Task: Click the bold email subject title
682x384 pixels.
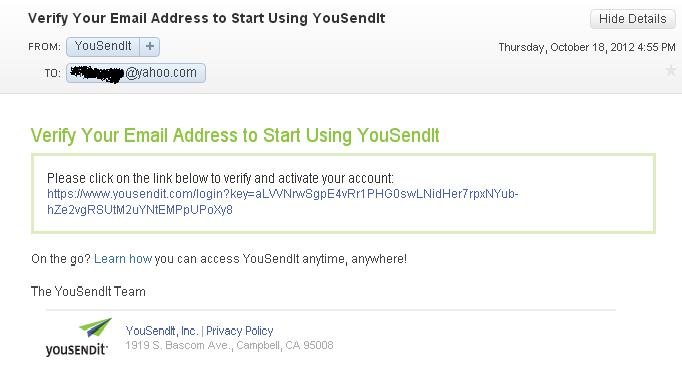Action: pyautogui.click(x=207, y=18)
